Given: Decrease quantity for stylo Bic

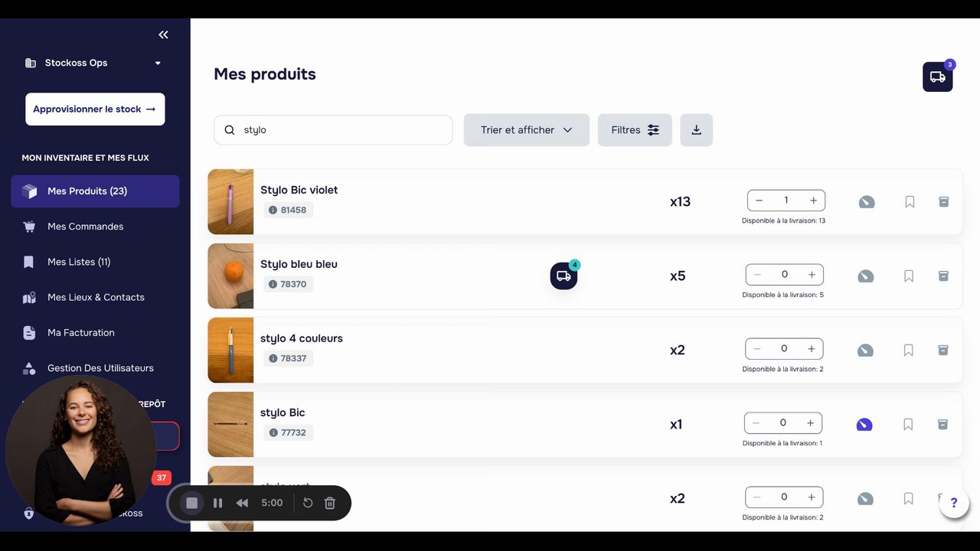Looking at the screenshot, I should point(756,423).
